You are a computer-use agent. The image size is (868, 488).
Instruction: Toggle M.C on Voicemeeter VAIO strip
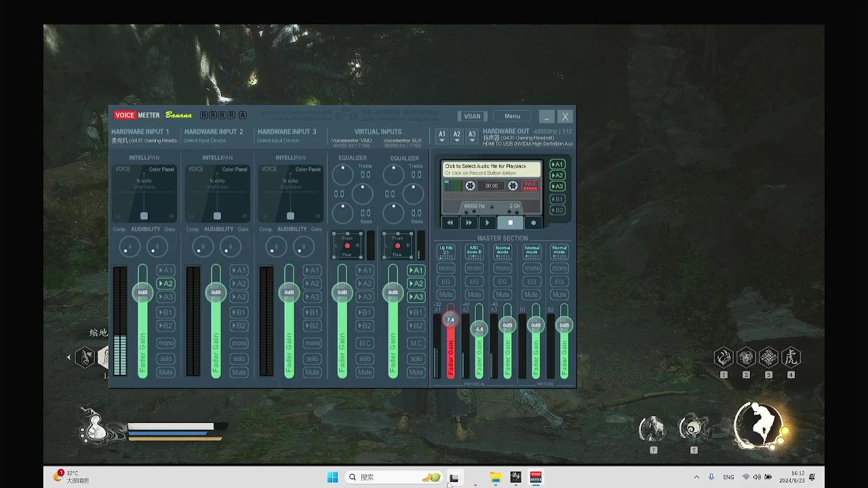pos(365,344)
